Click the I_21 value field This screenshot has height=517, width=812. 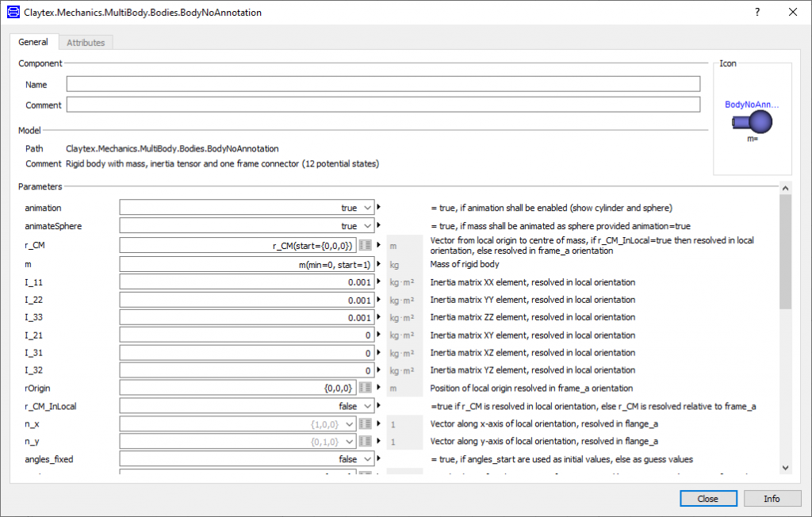pyautogui.click(x=247, y=335)
